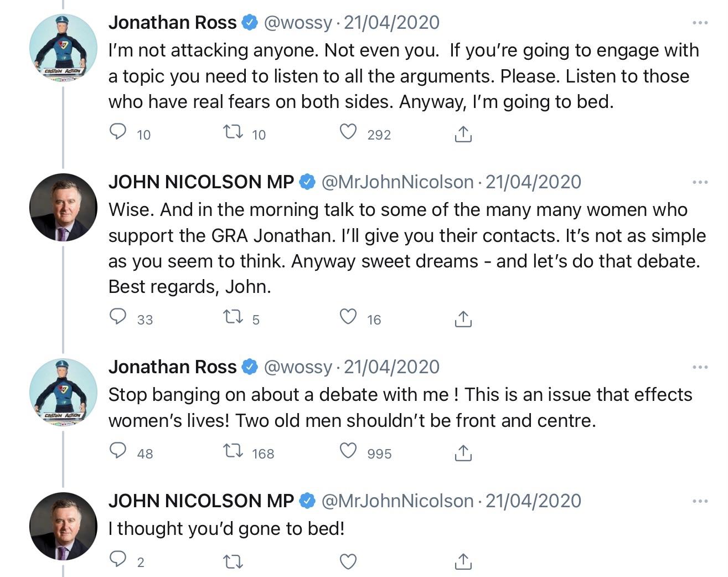The height and width of the screenshot is (577, 728).
Task: Retweet the 'not attacking anyone' tweet
Action: click(233, 132)
